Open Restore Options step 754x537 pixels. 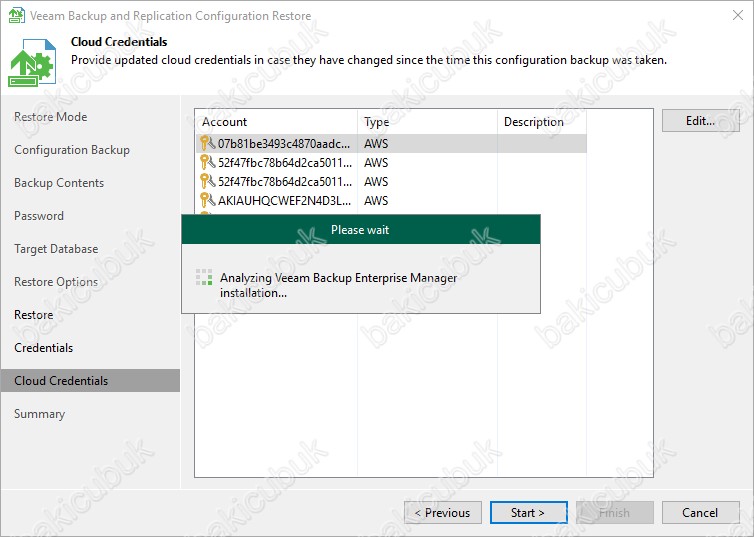coord(56,282)
